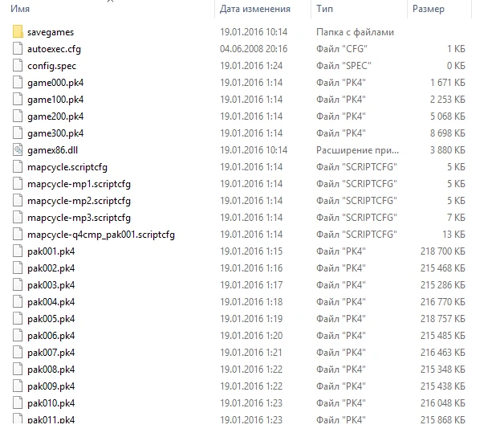This screenshot has width=504, height=433.
Task: Select the autoexec.cfg file name
Action: click(54, 49)
